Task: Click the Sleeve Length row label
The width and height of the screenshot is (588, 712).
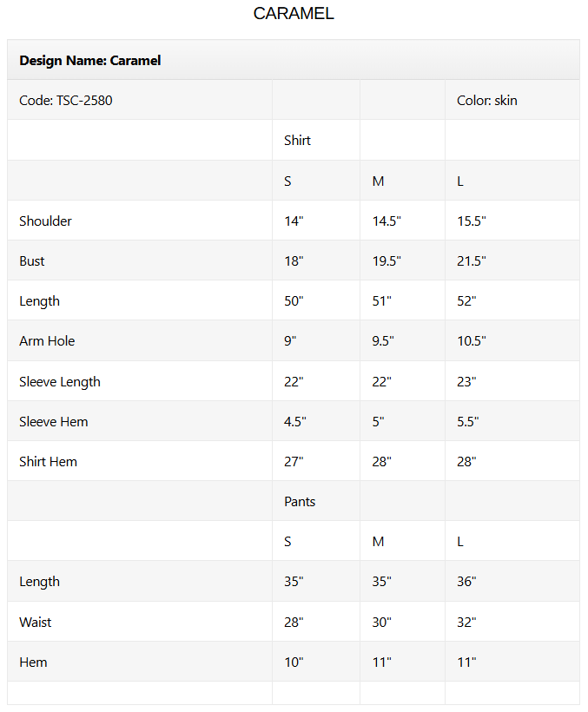Action: point(60,382)
